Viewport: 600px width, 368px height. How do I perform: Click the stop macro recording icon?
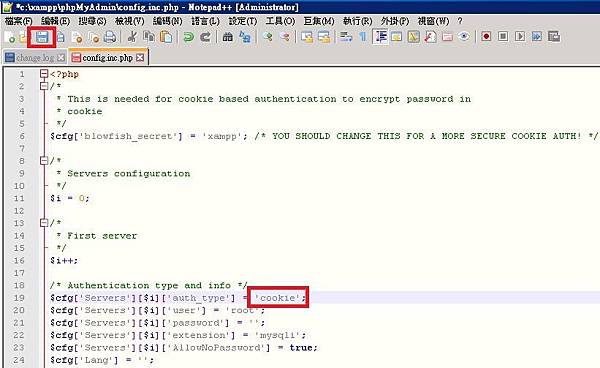[x=503, y=37]
